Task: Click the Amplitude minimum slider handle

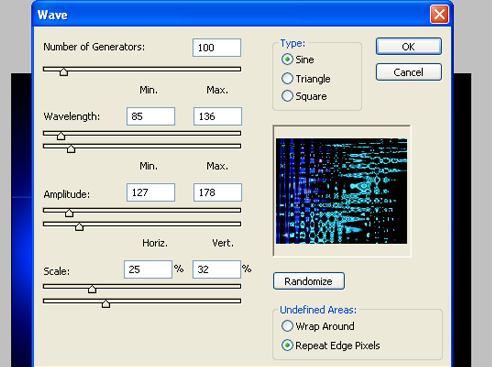Action: [x=69, y=213]
